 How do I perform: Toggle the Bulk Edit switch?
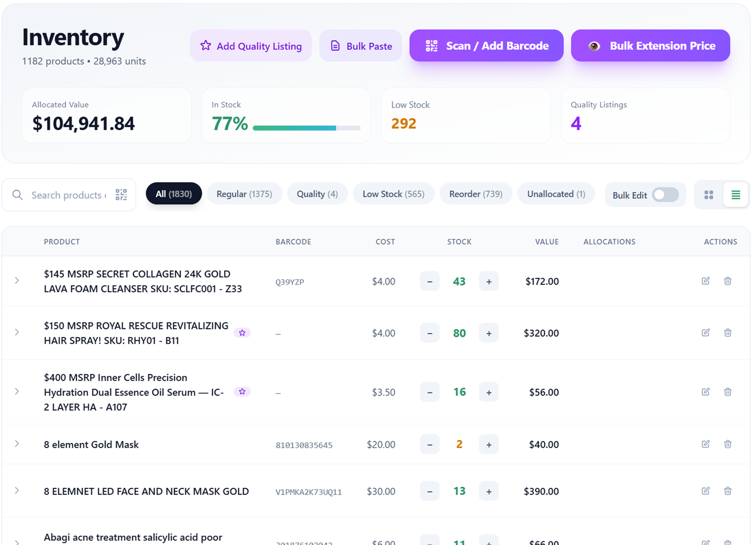(665, 195)
